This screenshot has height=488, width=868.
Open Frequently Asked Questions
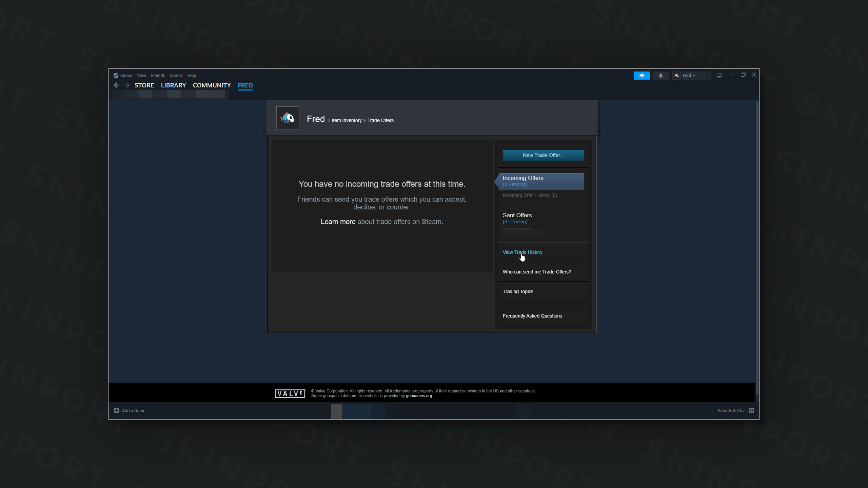pos(532,316)
